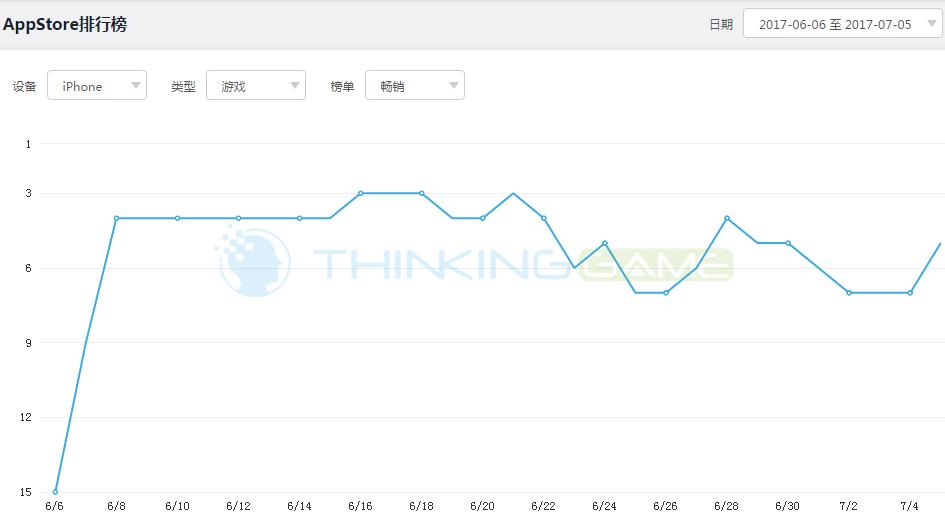
Task: Click the 6/14 data point marker
Action: click(299, 218)
